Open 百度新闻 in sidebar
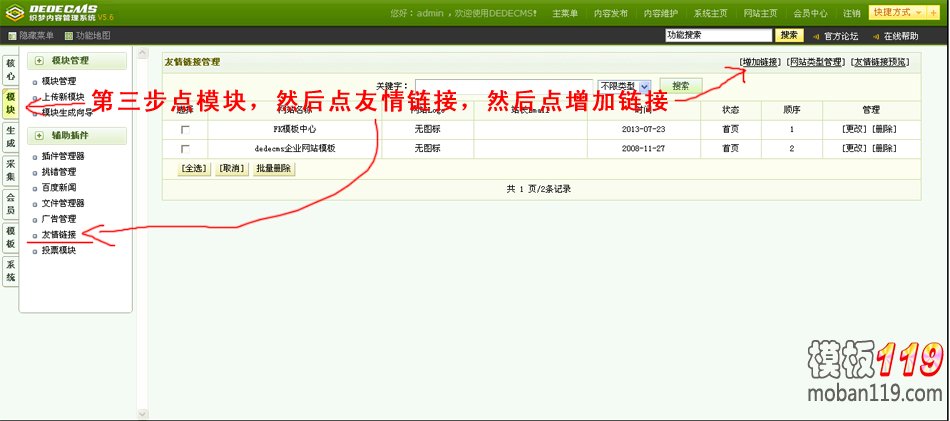950x421 pixels. point(59,188)
